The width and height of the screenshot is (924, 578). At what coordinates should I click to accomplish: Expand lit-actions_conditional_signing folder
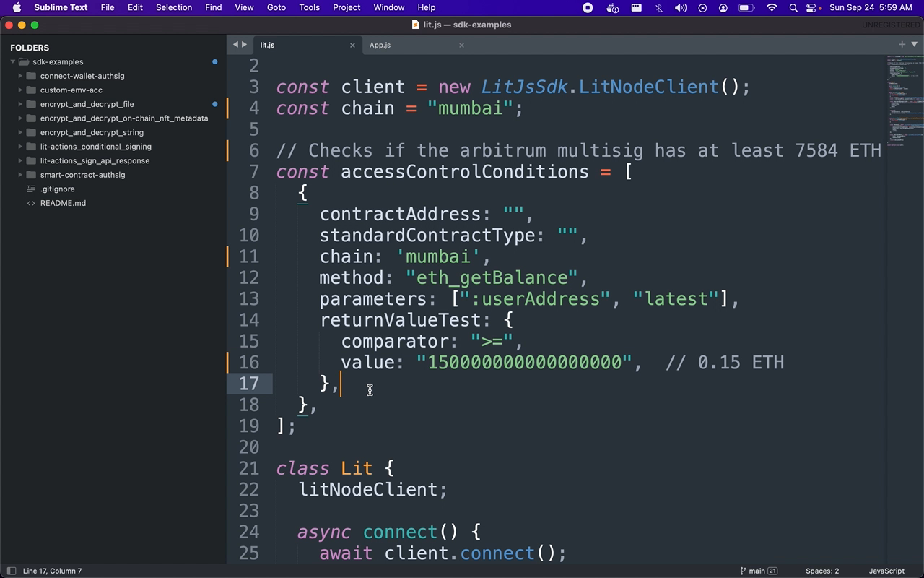20,147
